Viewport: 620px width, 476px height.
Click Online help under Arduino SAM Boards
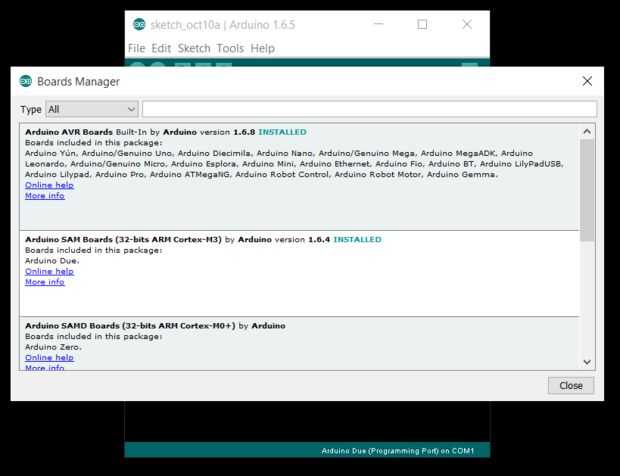[x=49, y=271]
